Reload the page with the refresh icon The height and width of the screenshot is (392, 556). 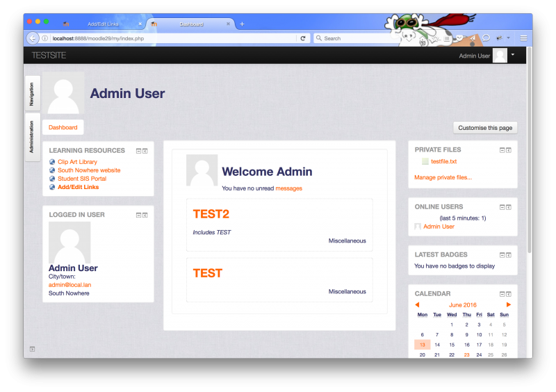coord(303,38)
